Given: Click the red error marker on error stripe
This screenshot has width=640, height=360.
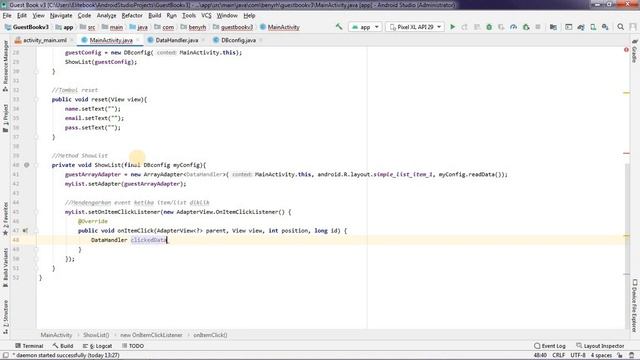Looking at the screenshot, I should click(x=626, y=153).
